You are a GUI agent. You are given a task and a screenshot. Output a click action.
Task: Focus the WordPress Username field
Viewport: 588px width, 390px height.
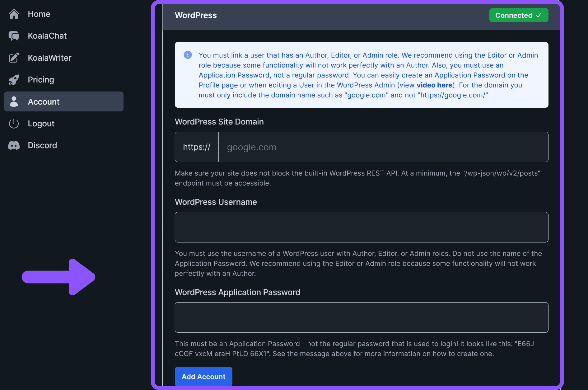tap(362, 227)
